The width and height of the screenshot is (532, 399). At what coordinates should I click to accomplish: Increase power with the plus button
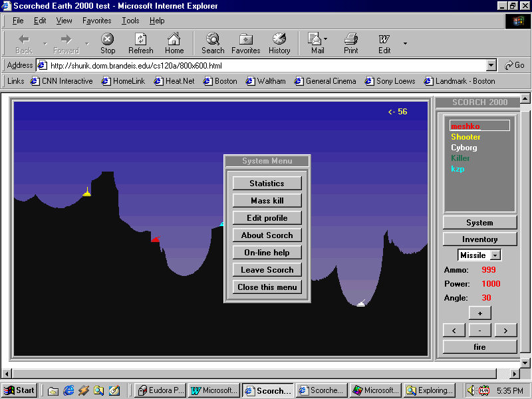tap(479, 313)
